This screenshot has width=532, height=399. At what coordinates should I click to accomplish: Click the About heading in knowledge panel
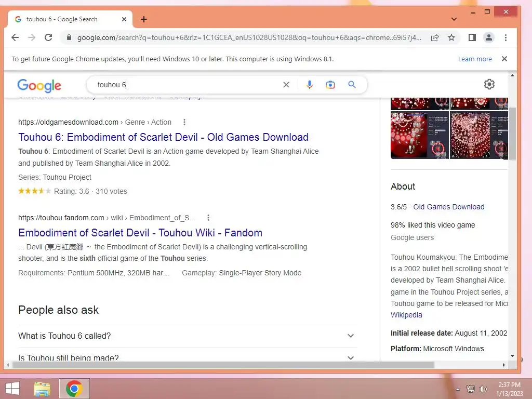click(403, 187)
